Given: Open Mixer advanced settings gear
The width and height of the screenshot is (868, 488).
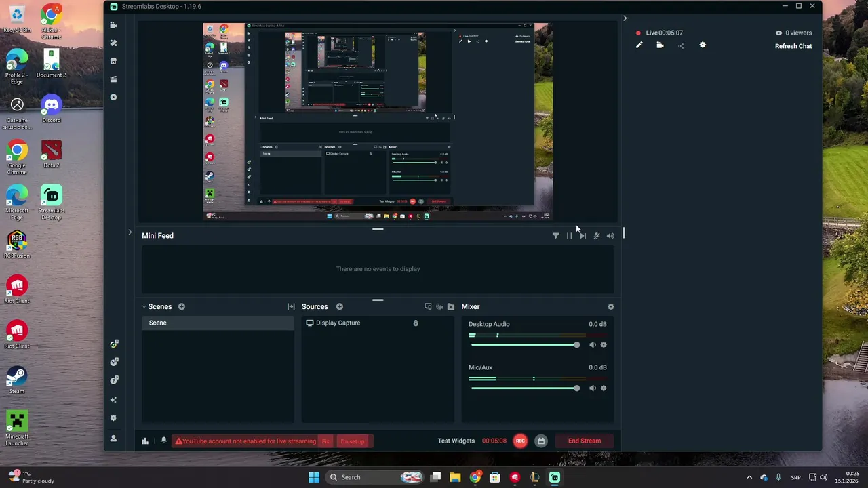Looking at the screenshot, I should (611, 306).
